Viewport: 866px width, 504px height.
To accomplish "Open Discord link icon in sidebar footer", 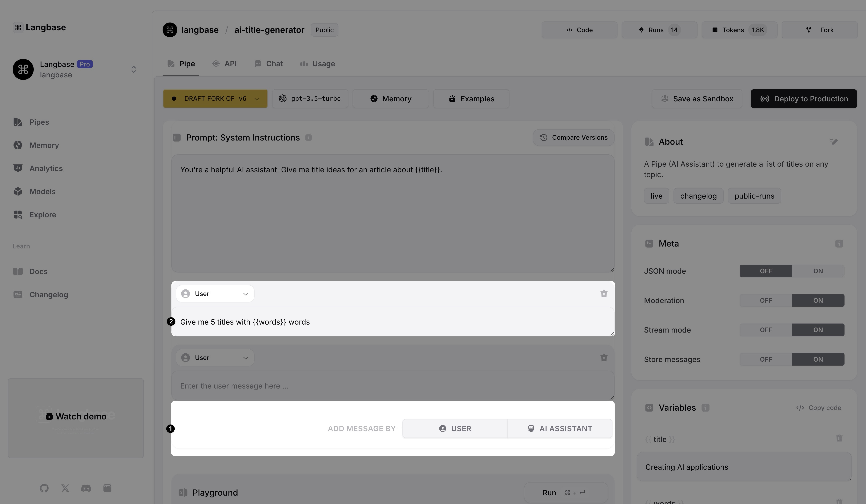I will click(x=86, y=488).
